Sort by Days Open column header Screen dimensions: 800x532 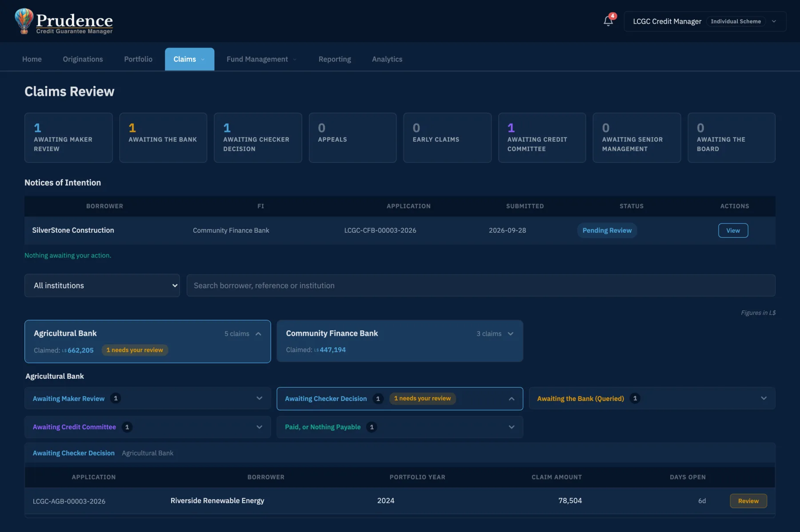pyautogui.click(x=688, y=477)
